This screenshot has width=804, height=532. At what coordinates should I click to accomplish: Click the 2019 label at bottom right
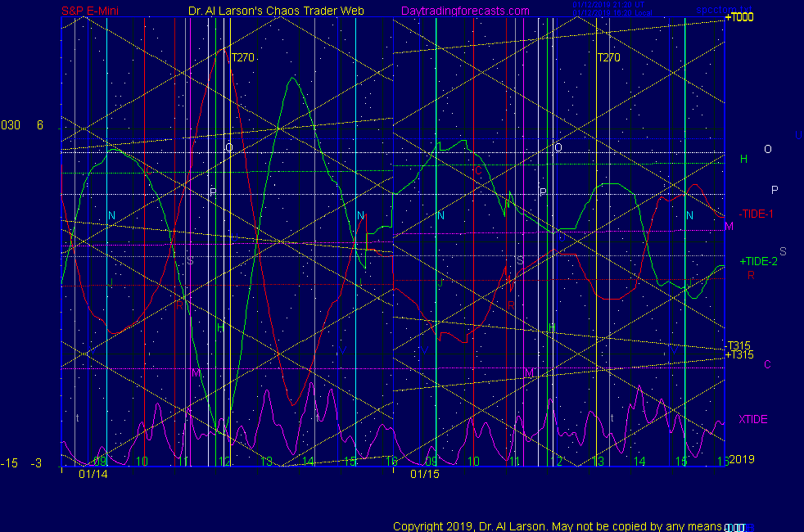point(740,459)
